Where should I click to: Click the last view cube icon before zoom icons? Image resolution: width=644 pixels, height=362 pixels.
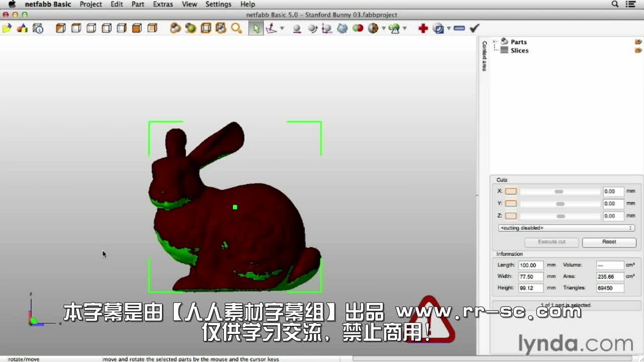[152, 29]
